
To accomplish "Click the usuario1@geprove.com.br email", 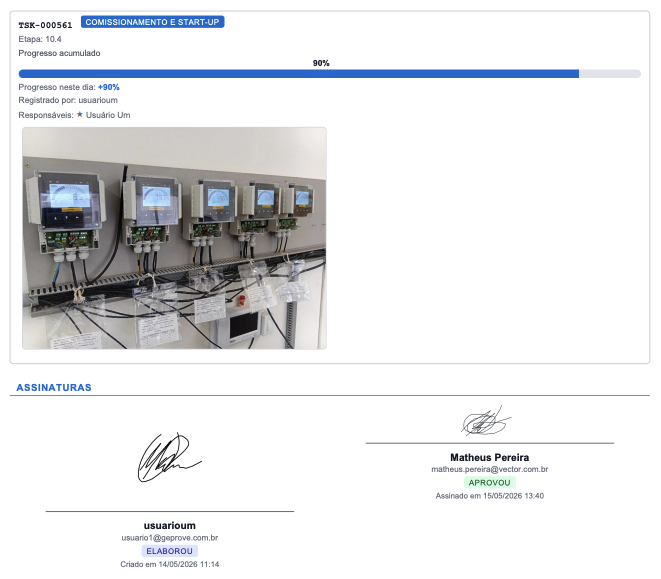I will (x=169, y=538).
